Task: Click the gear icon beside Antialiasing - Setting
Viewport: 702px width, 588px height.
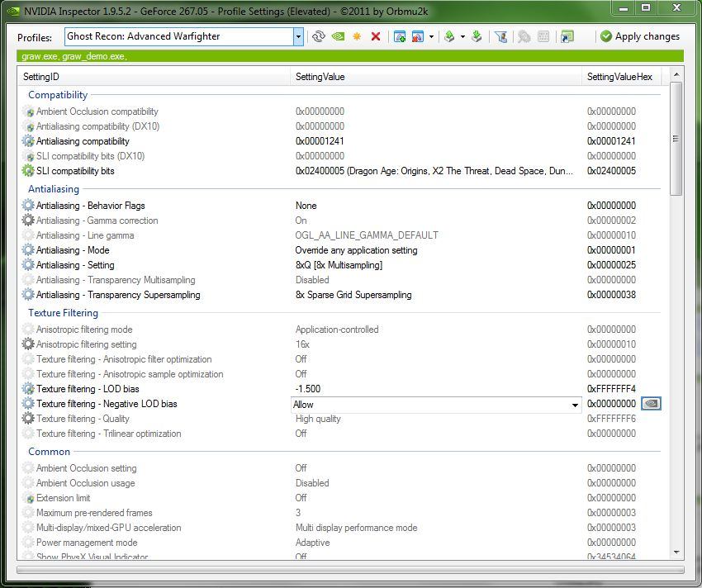Action: [28, 264]
